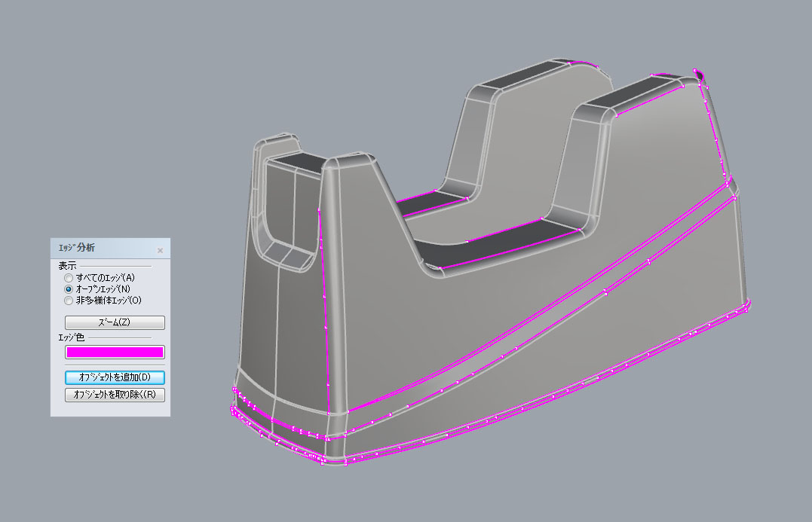Click the ズーム(Z) button
The width and height of the screenshot is (812, 522).
[115, 322]
